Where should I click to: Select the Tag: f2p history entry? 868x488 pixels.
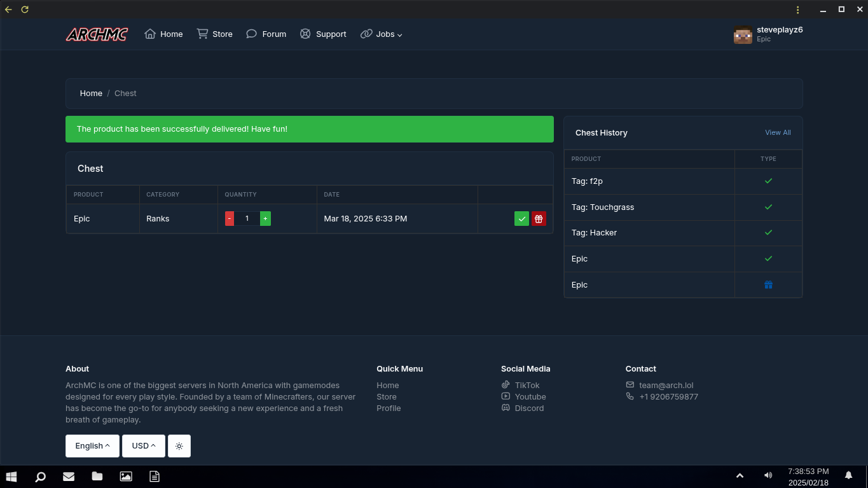point(587,181)
